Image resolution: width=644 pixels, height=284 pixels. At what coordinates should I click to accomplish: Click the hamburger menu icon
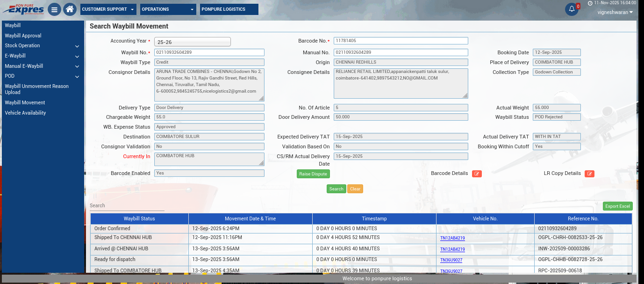(54, 9)
